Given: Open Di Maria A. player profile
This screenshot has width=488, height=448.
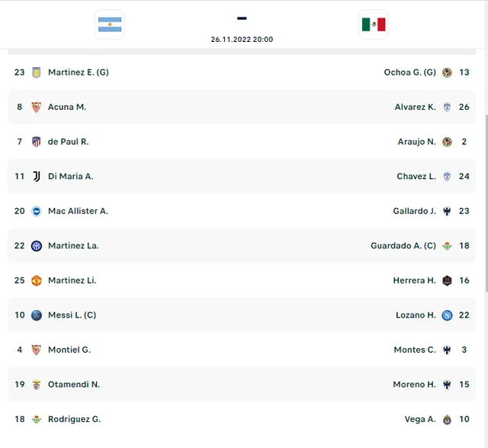Looking at the screenshot, I should pyautogui.click(x=71, y=176).
